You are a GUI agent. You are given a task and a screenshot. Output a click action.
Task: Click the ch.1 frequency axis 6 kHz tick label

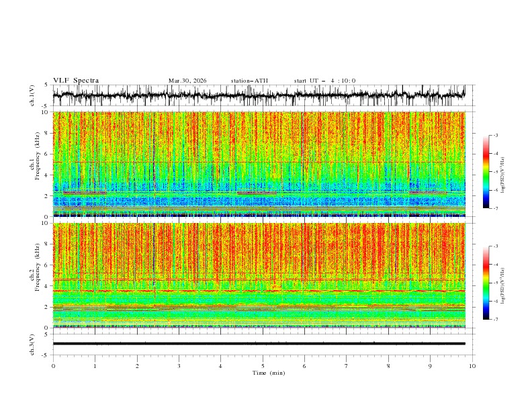46,154
